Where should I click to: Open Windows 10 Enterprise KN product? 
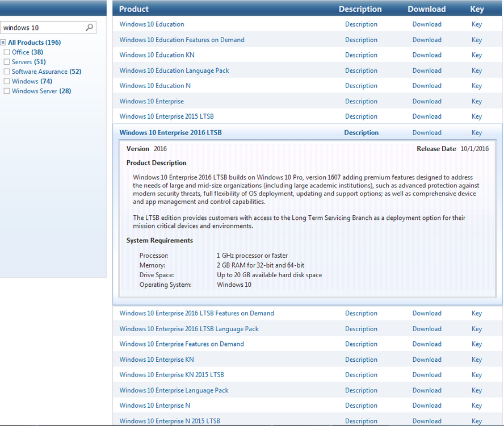tap(157, 360)
